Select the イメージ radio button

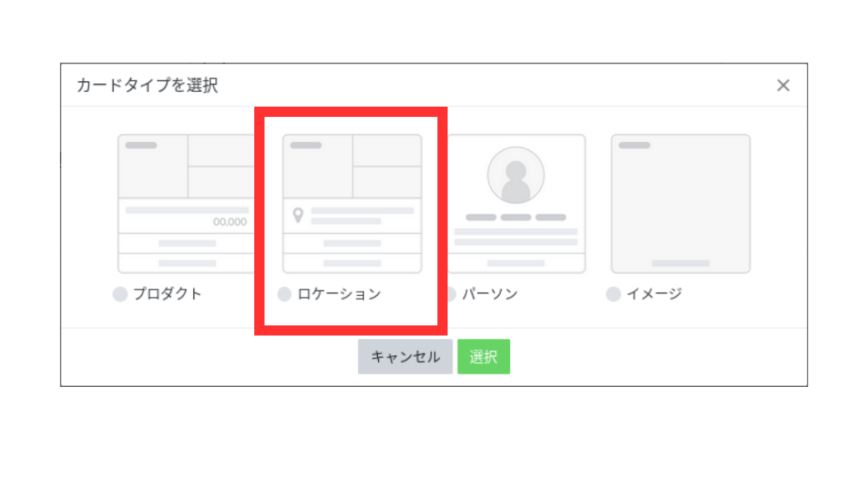[x=614, y=294]
